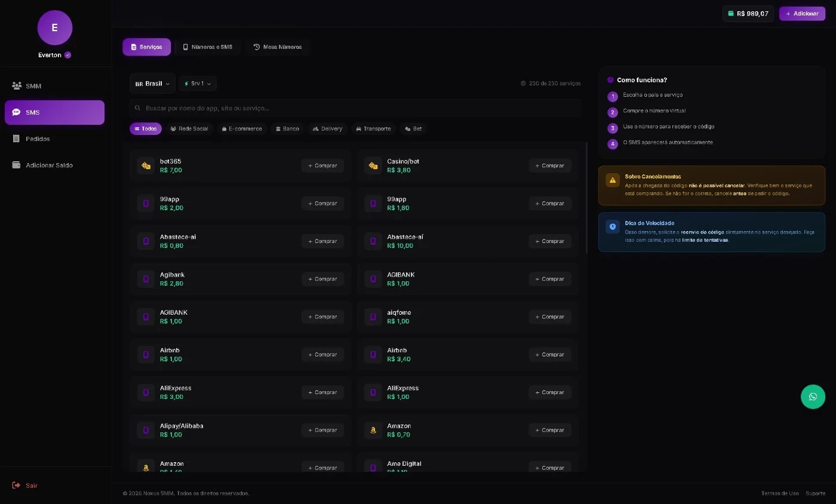Click the magnifier icon in the search bar
Viewport: 836px width, 504px height.
[x=138, y=108]
